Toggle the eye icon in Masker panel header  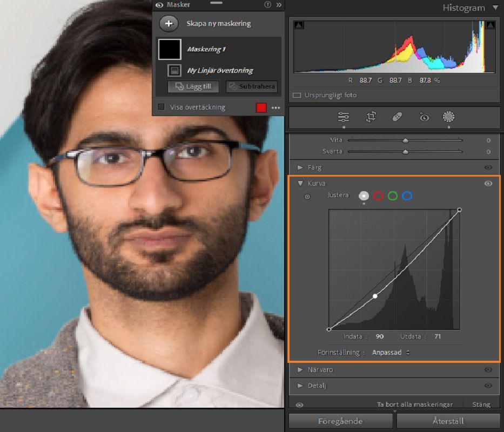point(159,5)
